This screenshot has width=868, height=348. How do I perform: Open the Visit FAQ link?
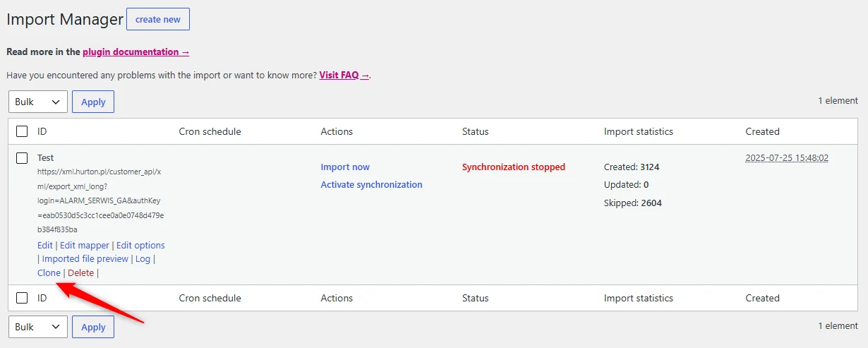click(344, 75)
